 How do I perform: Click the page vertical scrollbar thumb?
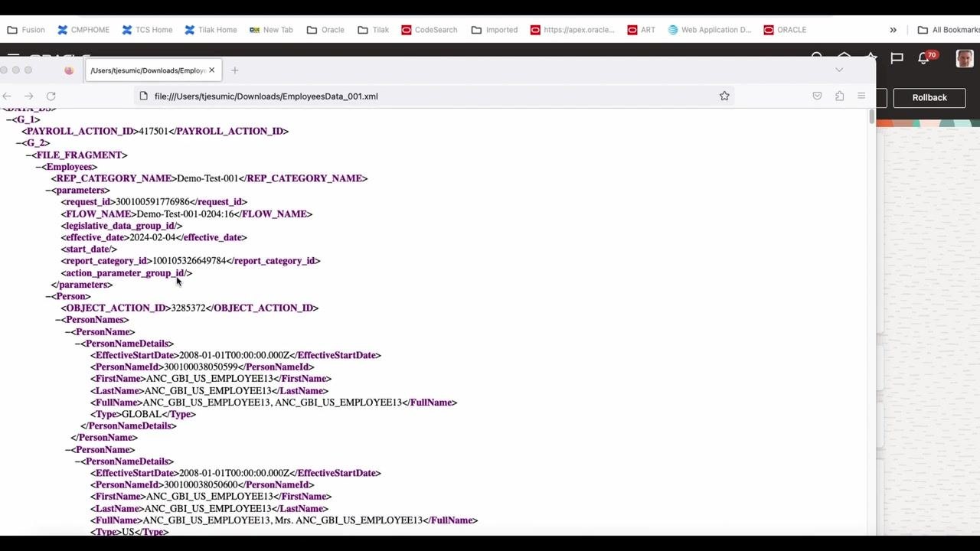[871, 116]
